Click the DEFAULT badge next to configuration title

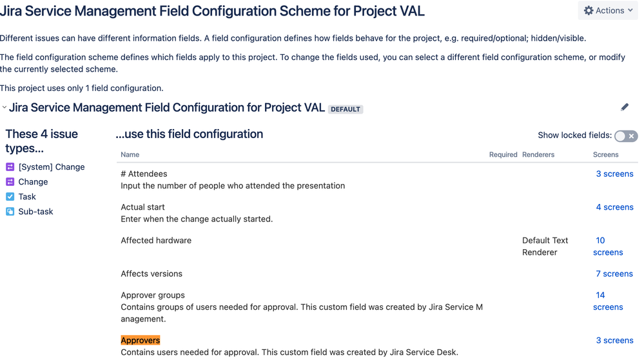(346, 109)
